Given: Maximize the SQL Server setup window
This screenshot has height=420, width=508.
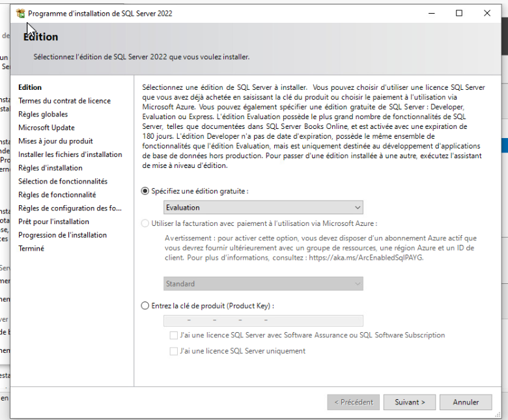Looking at the screenshot, I should pos(459,13).
